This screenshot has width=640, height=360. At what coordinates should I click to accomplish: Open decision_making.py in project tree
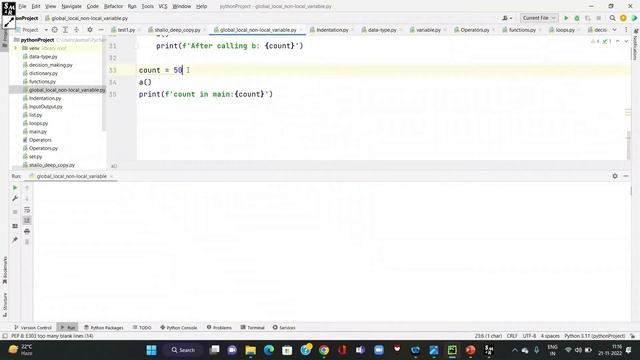tap(51, 65)
